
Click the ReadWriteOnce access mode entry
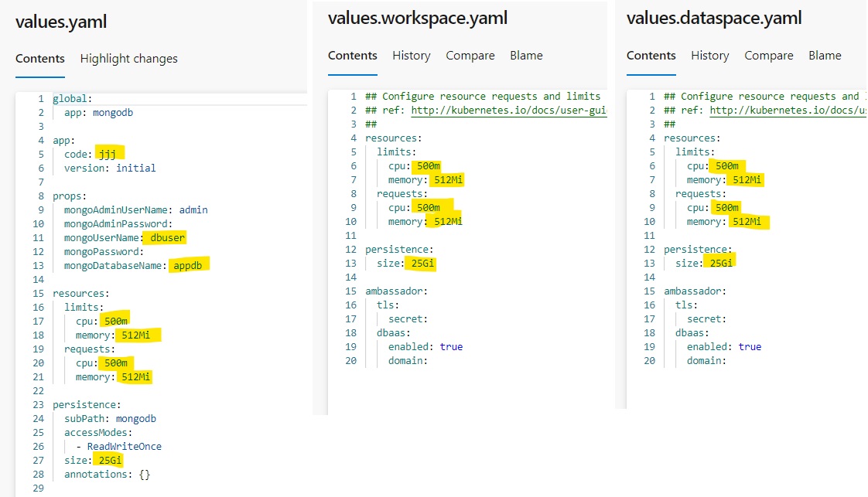(124, 447)
